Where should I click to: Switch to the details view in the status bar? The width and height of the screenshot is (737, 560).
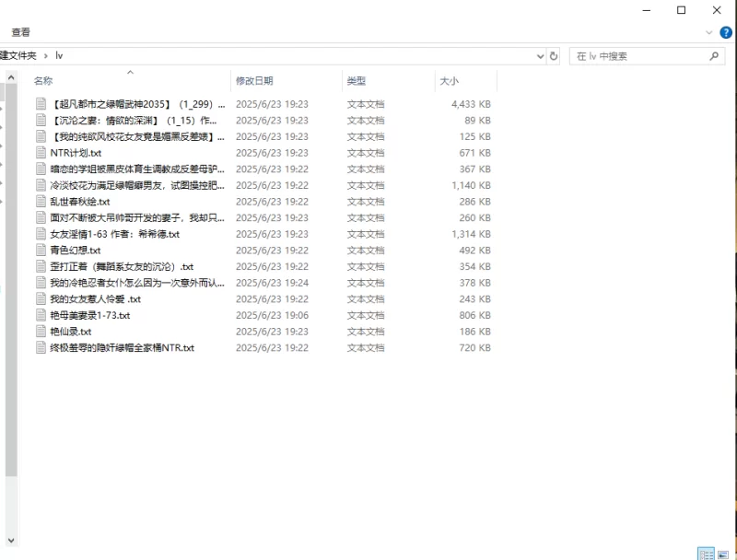706,553
